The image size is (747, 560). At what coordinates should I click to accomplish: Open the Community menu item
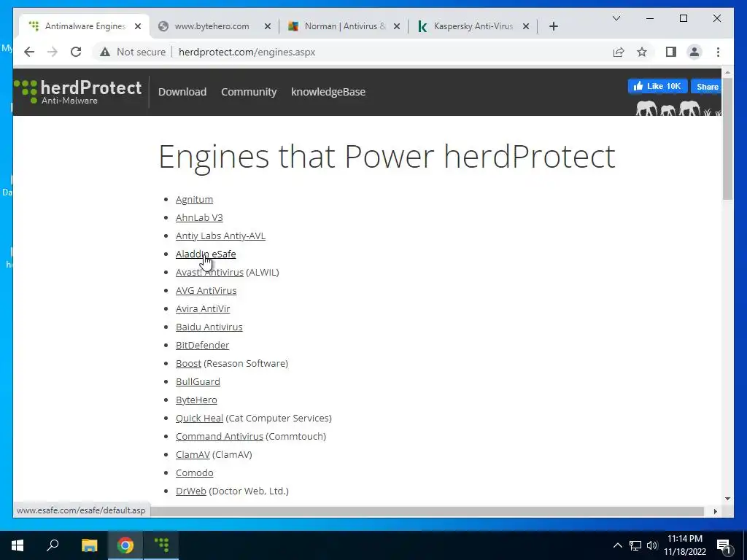click(x=249, y=92)
